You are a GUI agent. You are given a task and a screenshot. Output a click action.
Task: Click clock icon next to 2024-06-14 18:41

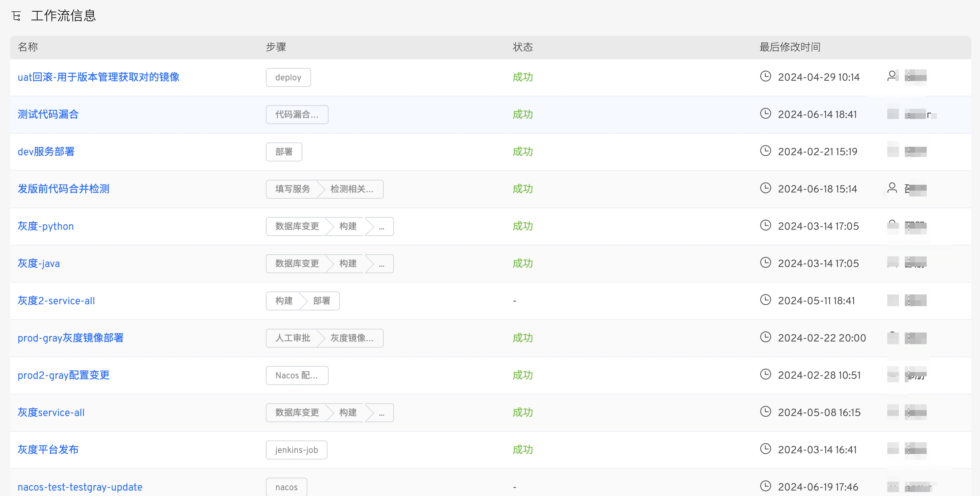(x=765, y=114)
